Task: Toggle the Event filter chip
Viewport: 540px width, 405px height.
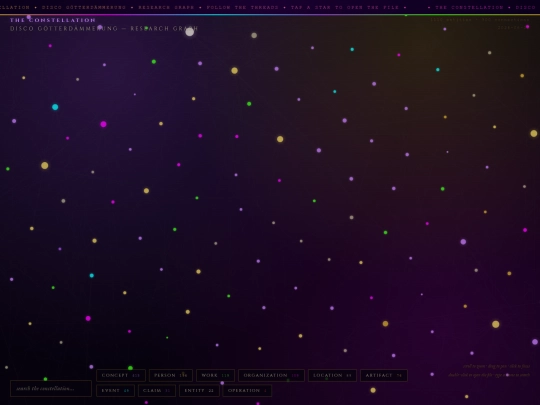Action: point(115,391)
